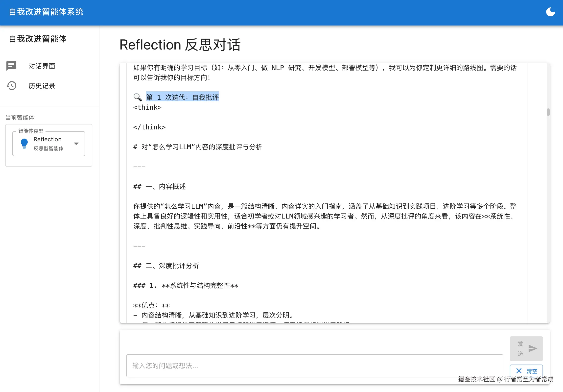Open 对话界面 menu item
This screenshot has height=392, width=563.
coord(42,66)
